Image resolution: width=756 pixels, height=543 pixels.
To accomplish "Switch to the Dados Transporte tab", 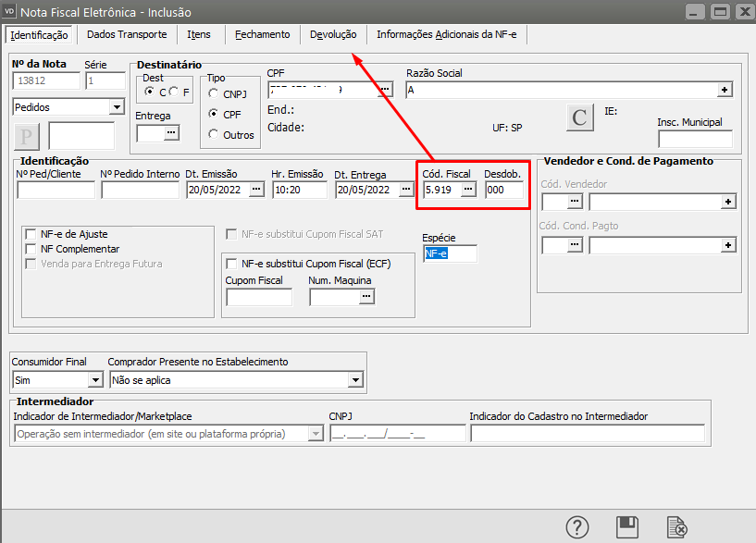I will click(127, 34).
